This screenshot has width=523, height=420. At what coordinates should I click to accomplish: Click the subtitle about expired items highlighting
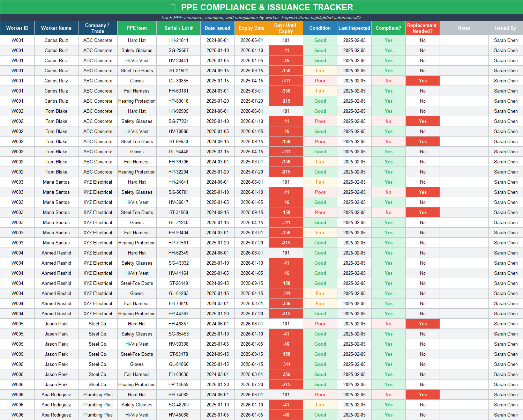point(261,17)
